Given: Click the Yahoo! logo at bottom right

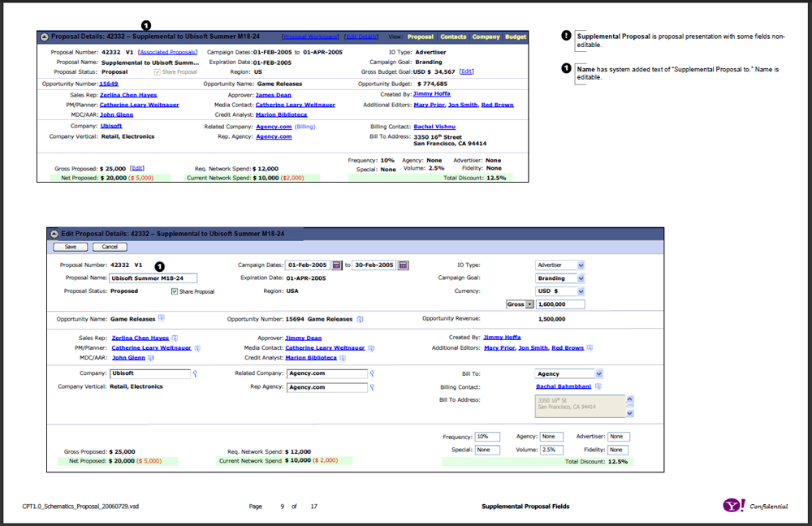Looking at the screenshot, I should [x=733, y=505].
